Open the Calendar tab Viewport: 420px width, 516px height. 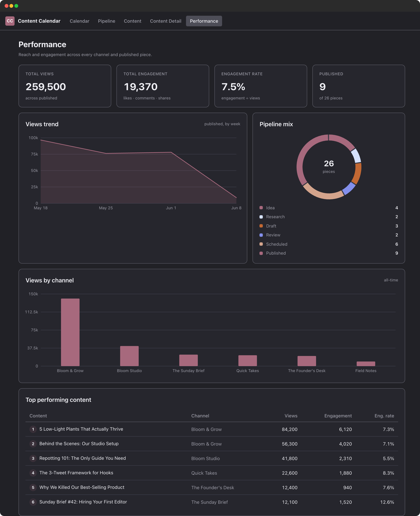pos(79,21)
